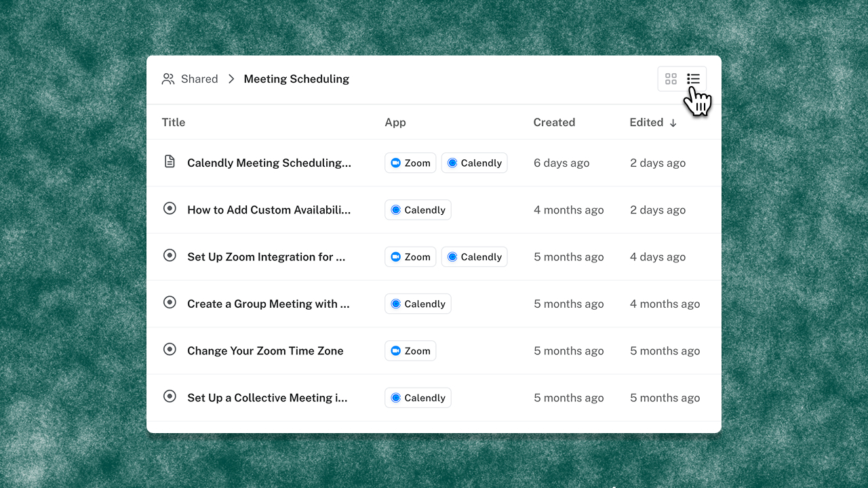The height and width of the screenshot is (488, 868).
Task: Click the guide icon for Set Up Zoom Integration
Action: click(170, 256)
